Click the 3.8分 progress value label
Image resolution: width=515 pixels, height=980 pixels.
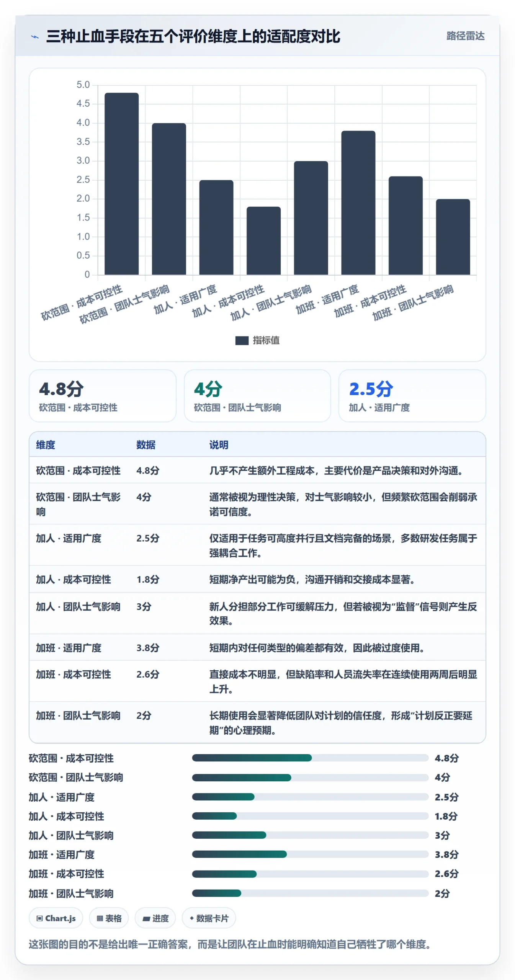[446, 854]
